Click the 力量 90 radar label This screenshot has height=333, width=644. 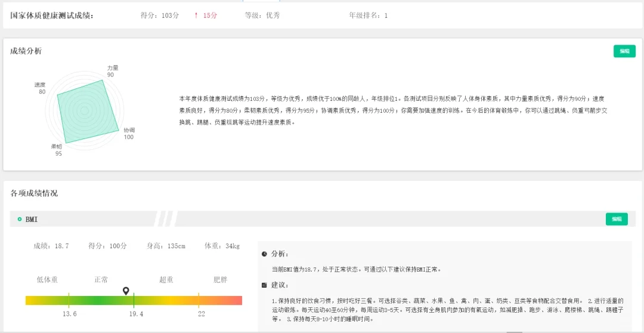pyautogui.click(x=112, y=71)
